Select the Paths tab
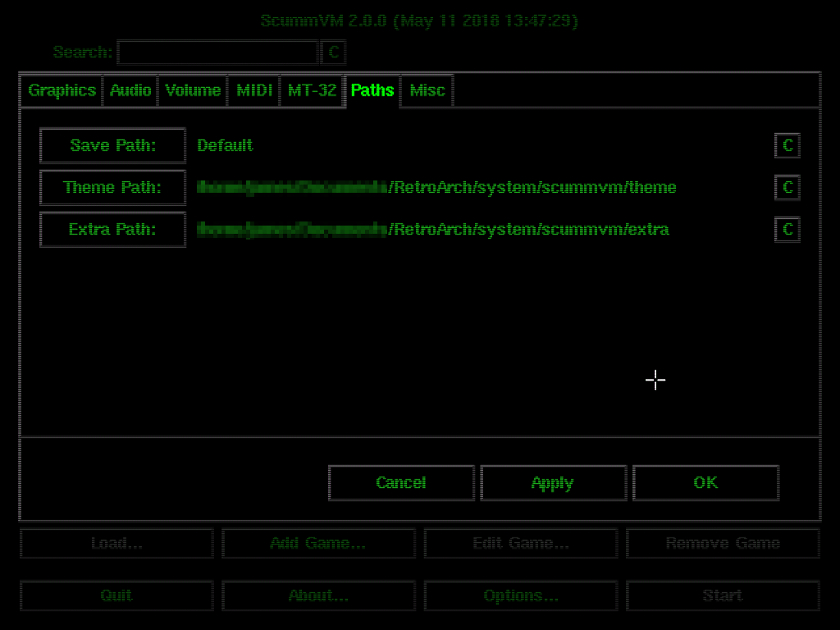 point(372,90)
